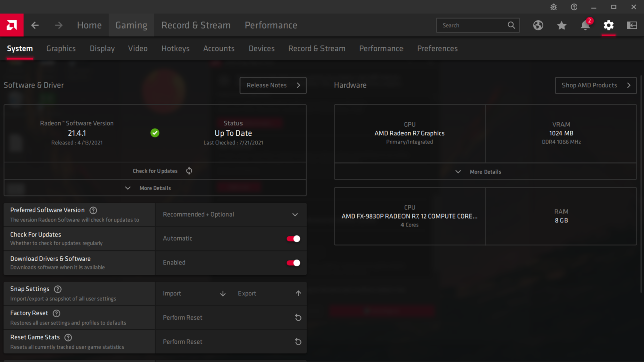Select the Record & Stream settings sub-tab
The height and width of the screenshot is (362, 644).
[x=316, y=48]
